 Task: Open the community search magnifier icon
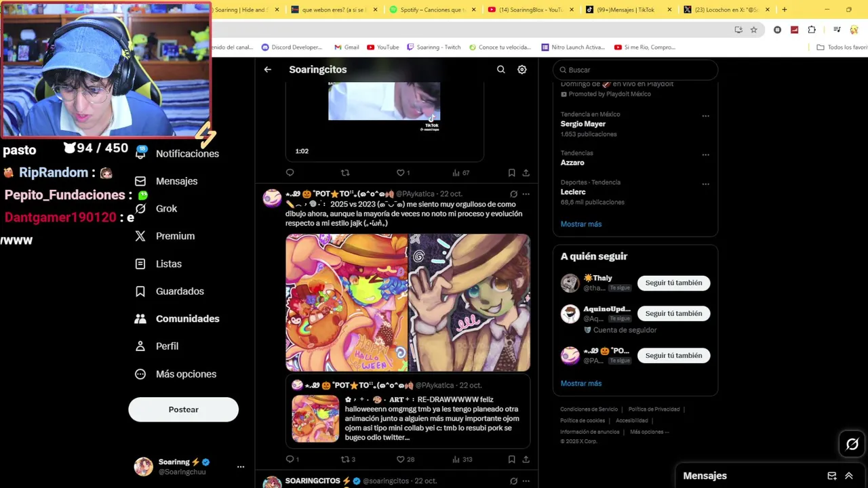pos(501,69)
